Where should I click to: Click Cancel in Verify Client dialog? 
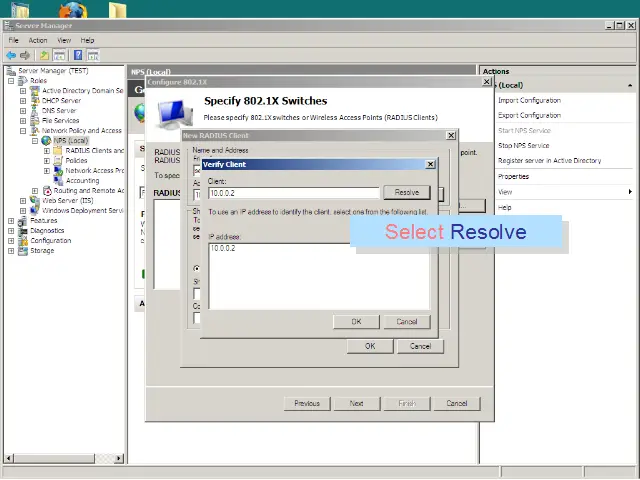coord(407,322)
